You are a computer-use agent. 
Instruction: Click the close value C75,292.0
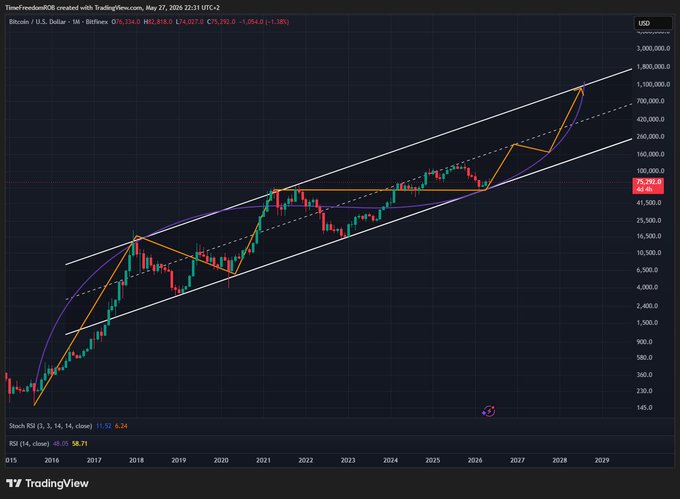click(x=221, y=22)
